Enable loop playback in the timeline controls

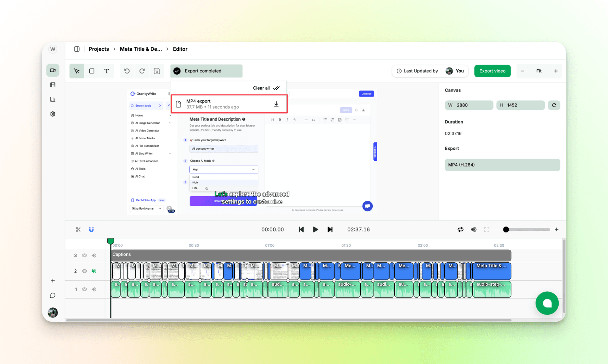tap(460, 229)
